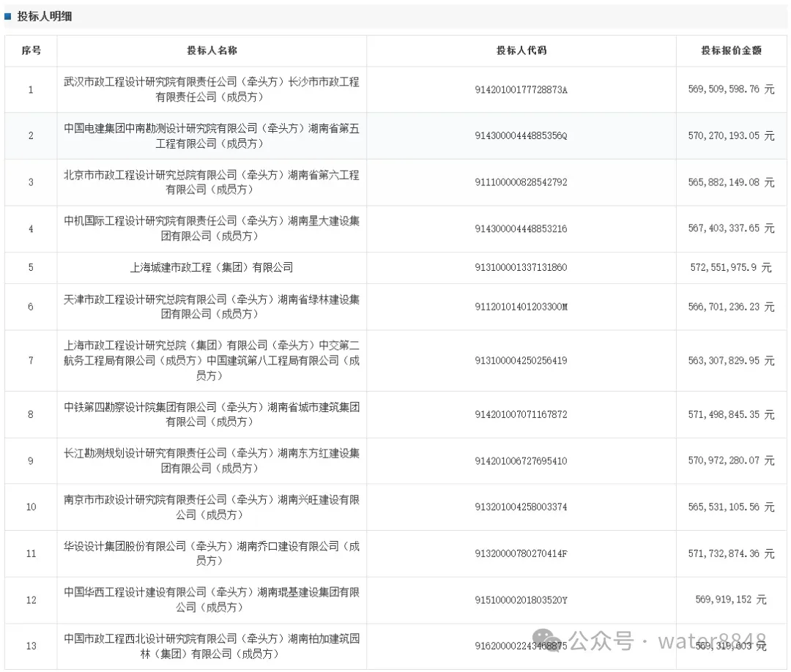Click the 序号 column header
Screen dimensions: 791x672
point(31,51)
